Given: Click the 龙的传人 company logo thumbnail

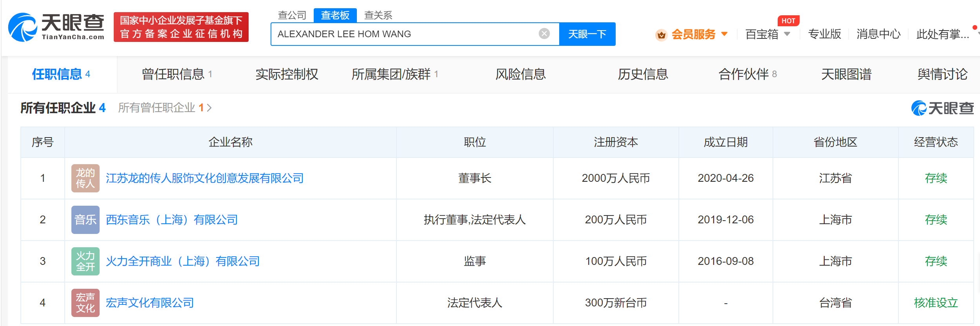Looking at the screenshot, I should tap(85, 178).
